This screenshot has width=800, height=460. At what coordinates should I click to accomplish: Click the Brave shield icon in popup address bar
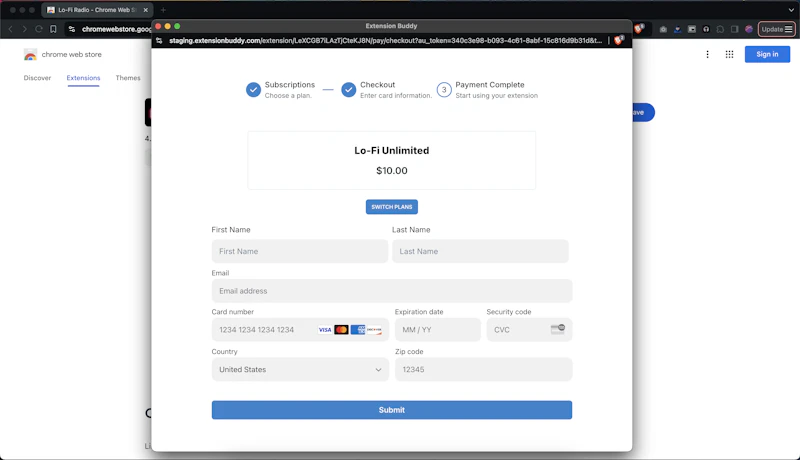(x=619, y=40)
